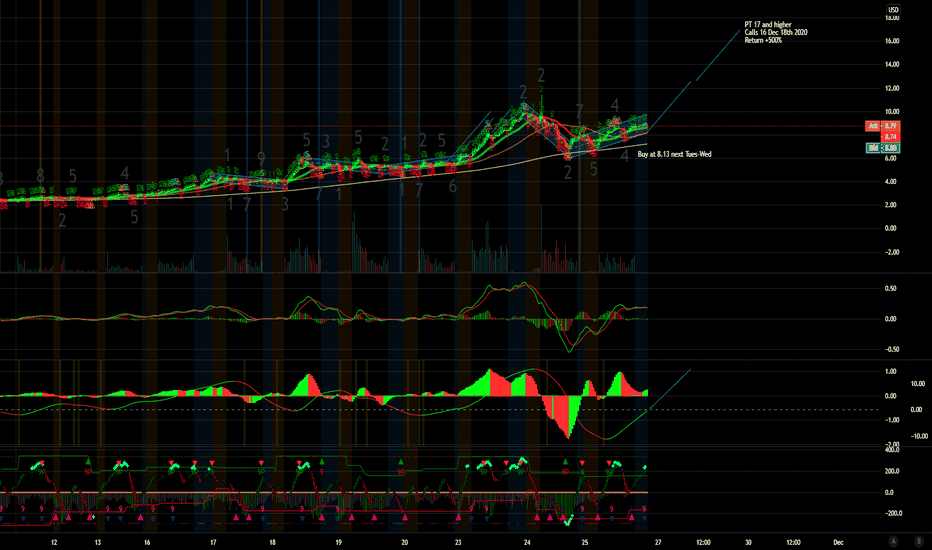
Task: Click the date 27 on time axis
Action: 658,542
